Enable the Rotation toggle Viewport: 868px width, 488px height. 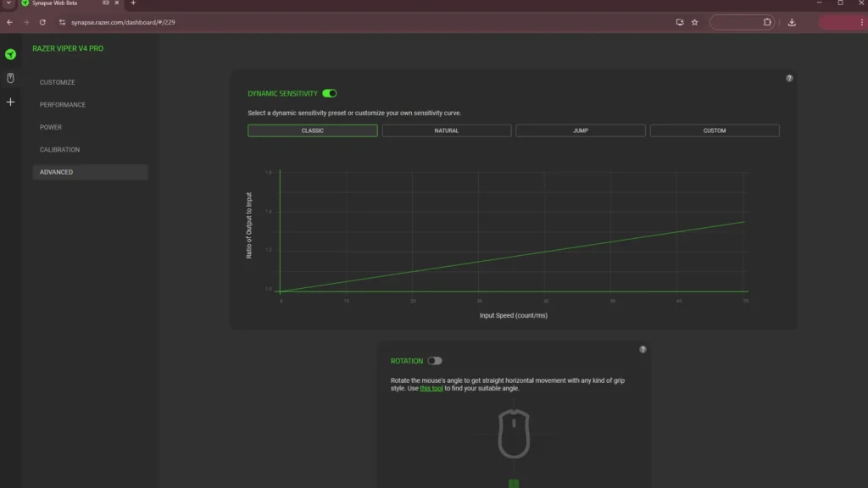click(435, 361)
